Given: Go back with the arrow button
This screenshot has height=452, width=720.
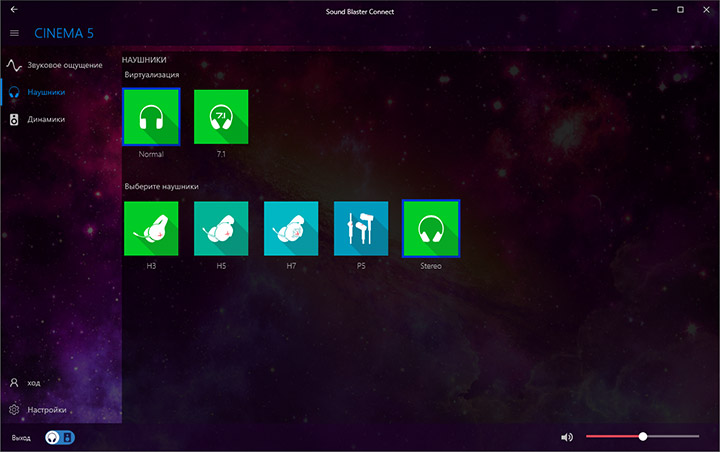Looking at the screenshot, I should tap(14, 9).
